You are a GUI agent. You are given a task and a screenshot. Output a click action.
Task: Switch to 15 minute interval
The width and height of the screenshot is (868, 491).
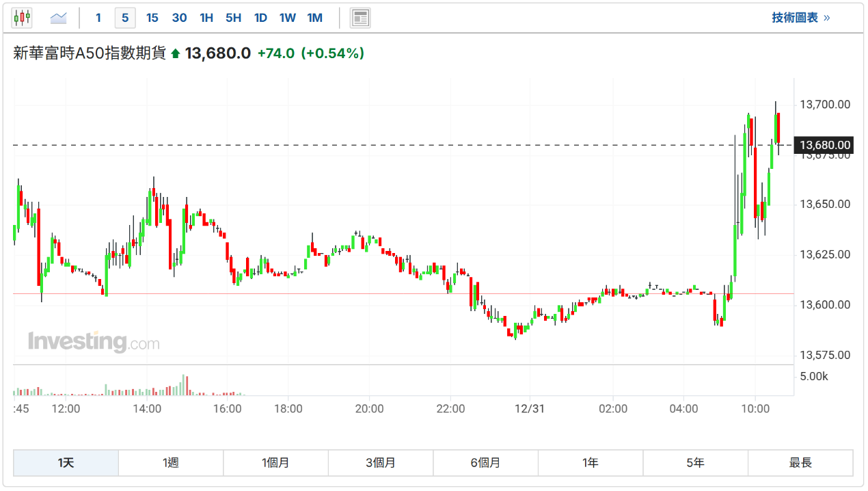point(152,18)
